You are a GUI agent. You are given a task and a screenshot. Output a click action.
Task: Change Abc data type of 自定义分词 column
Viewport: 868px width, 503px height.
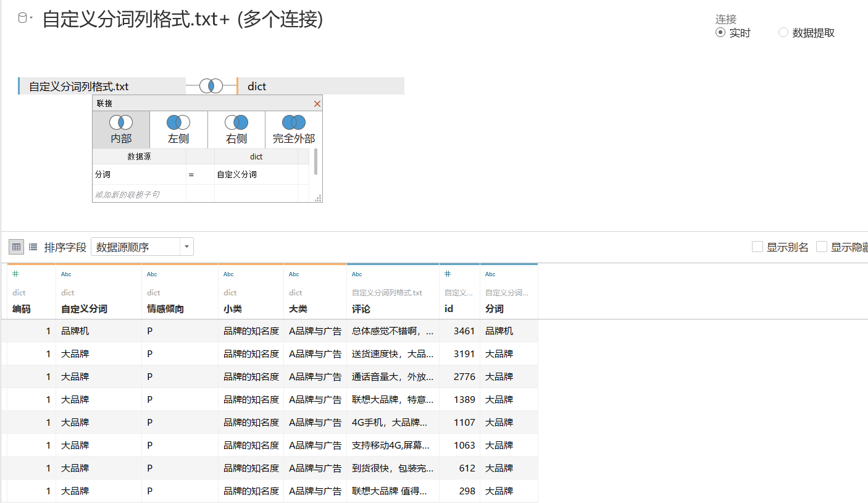pos(66,274)
